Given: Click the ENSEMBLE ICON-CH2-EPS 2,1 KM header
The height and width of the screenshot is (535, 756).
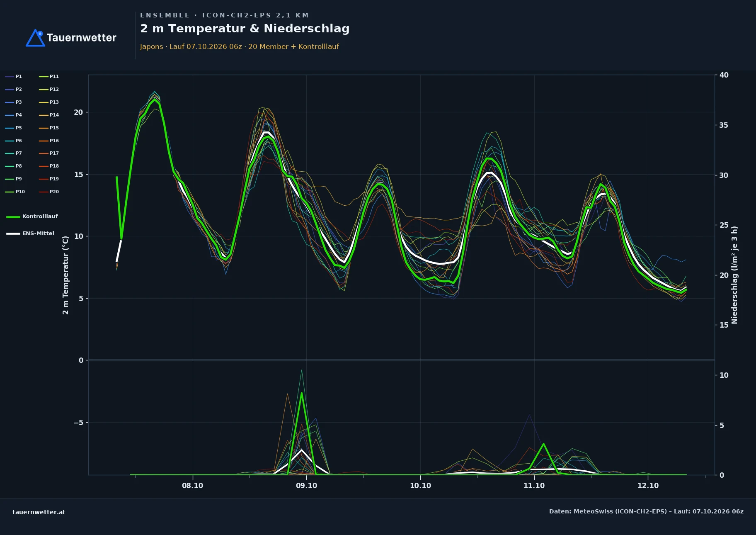Looking at the screenshot, I should [x=224, y=15].
